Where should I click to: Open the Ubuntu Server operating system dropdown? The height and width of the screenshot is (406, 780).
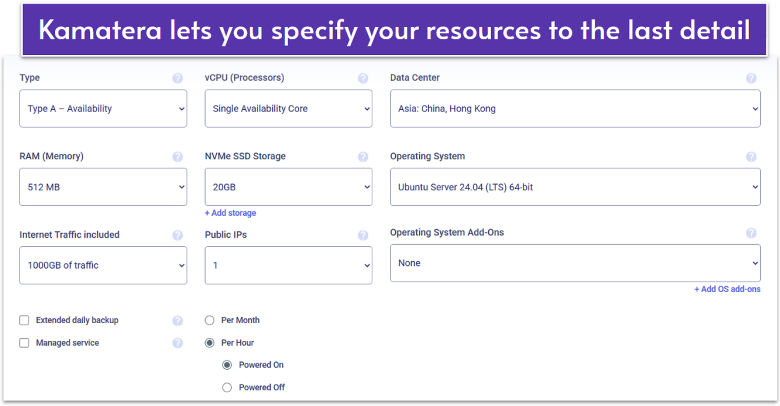point(574,187)
